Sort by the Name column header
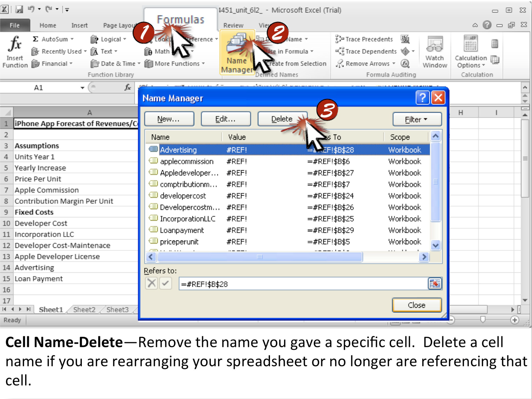Screen dimensions: 532x399 coord(184,137)
